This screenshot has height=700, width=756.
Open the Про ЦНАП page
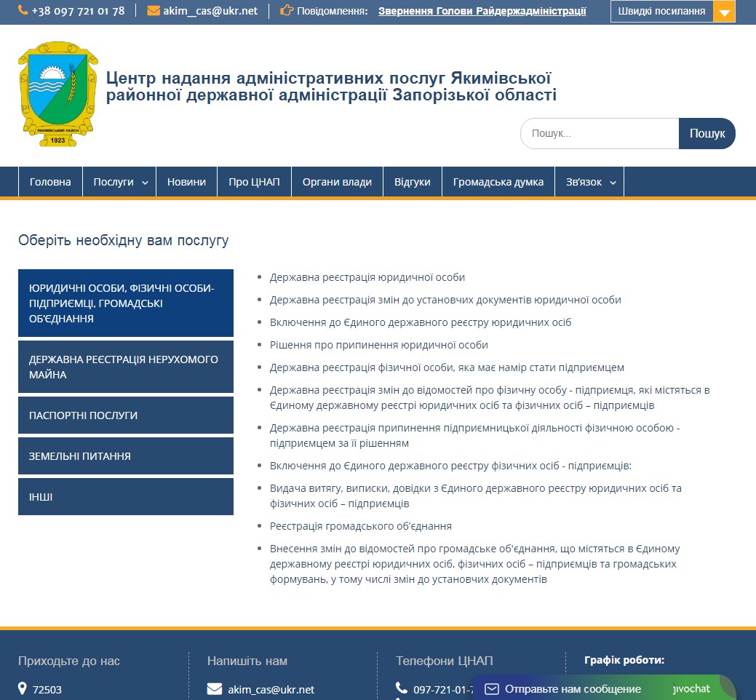tap(254, 182)
